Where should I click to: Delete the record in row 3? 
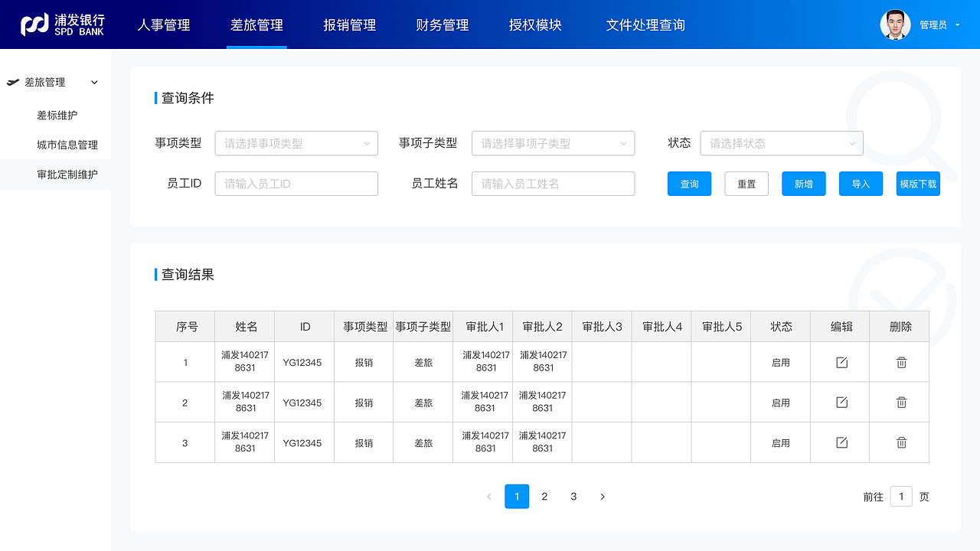(x=901, y=442)
